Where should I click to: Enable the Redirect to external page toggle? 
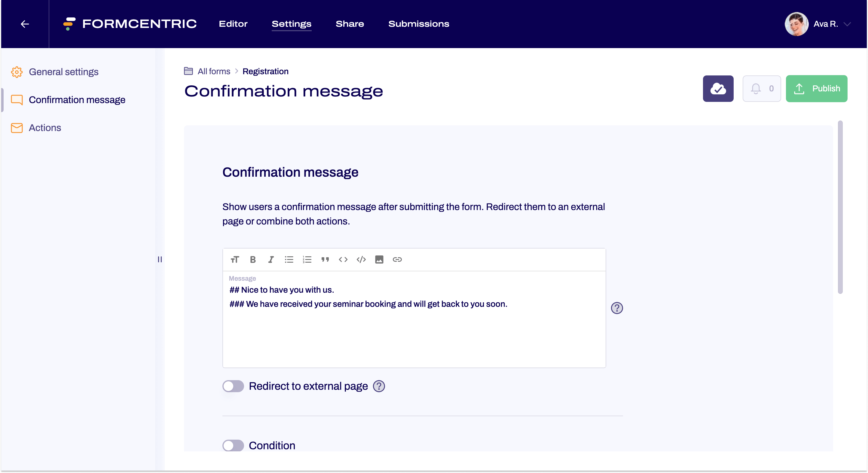233,386
